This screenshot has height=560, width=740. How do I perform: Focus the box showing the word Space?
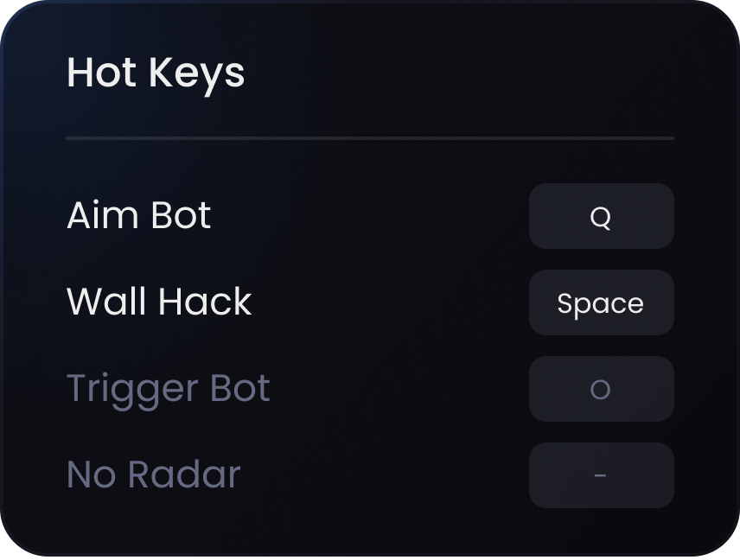(x=601, y=302)
